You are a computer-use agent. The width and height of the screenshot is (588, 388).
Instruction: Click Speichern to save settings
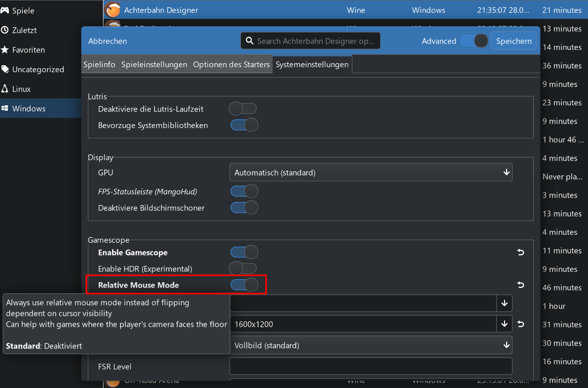(x=514, y=41)
